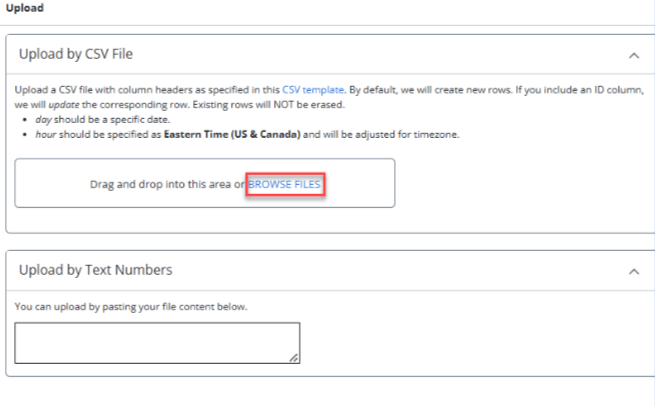Open the CSV template link
This screenshot has width=655, height=406.
click(313, 90)
